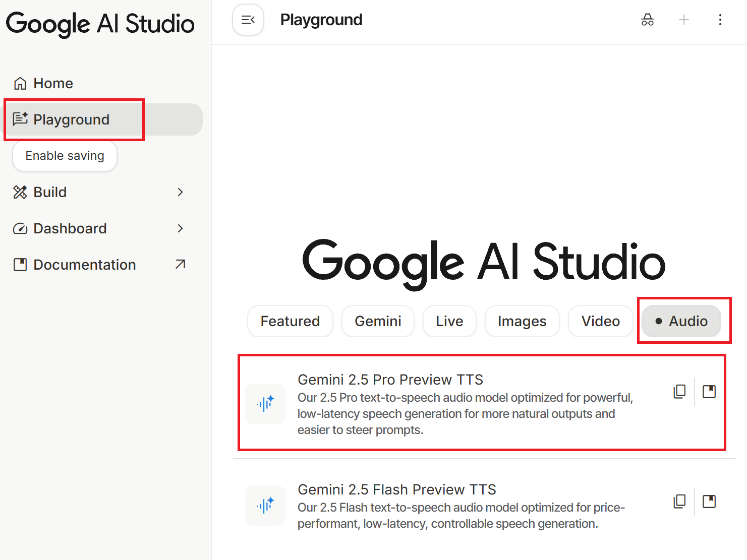
Task: Enable the Video filter
Action: [x=600, y=321]
